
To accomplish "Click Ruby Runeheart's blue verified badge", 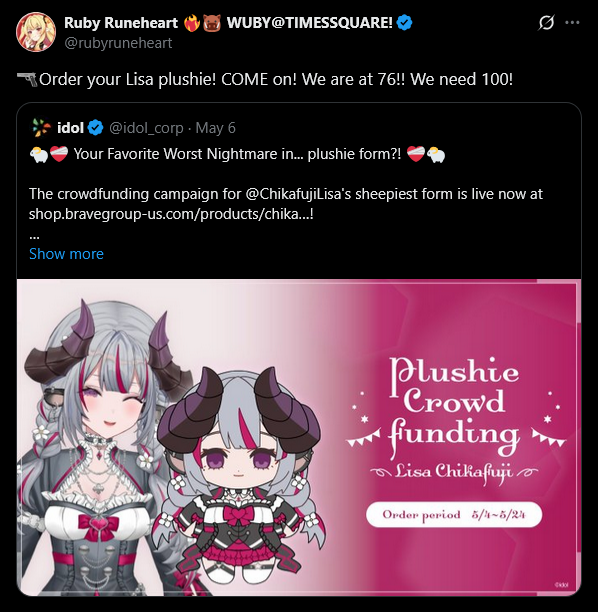I will point(404,23).
